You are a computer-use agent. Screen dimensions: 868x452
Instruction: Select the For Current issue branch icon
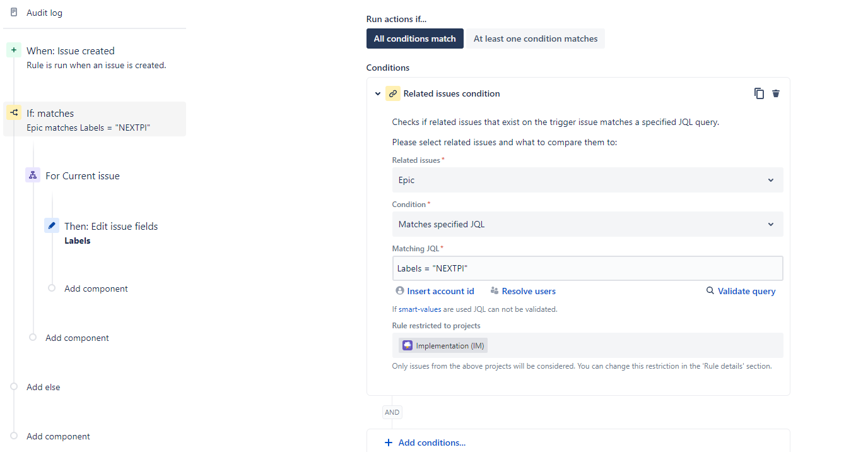pyautogui.click(x=32, y=175)
